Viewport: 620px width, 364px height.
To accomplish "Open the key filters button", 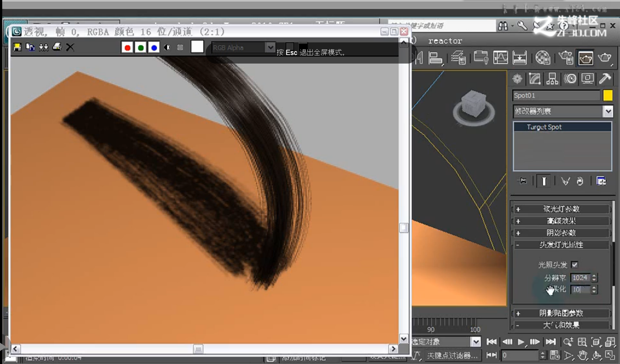I will point(453,355).
